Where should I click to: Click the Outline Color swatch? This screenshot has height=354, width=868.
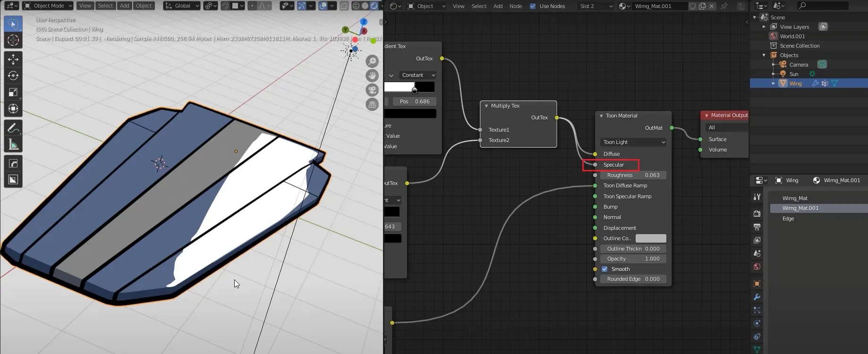(x=651, y=238)
